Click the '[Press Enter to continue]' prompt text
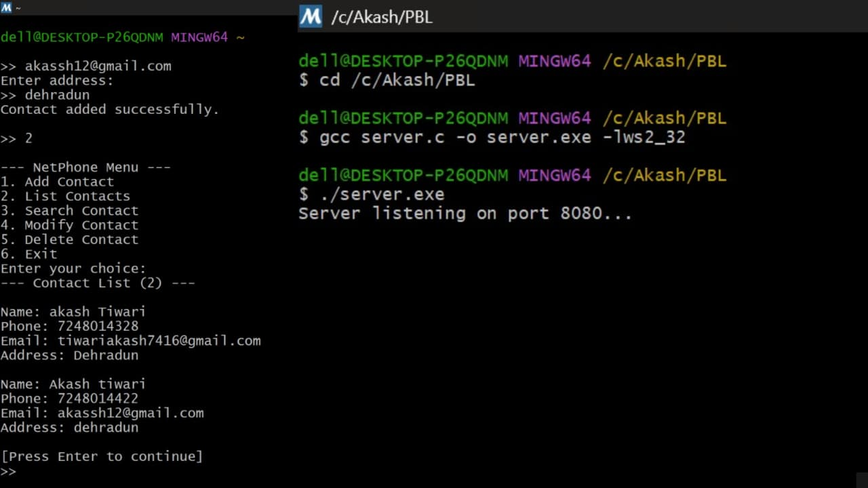Viewport: 868px width, 488px height. click(102, 456)
